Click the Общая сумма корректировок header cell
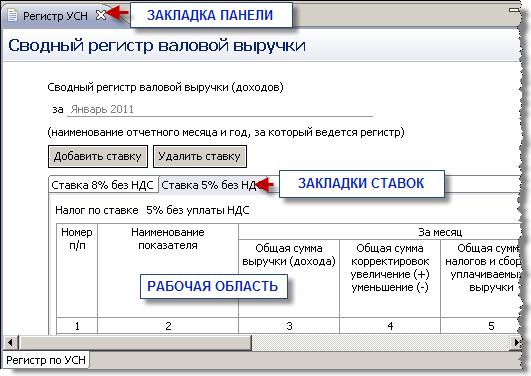This screenshot has height=376, width=531. [390, 278]
